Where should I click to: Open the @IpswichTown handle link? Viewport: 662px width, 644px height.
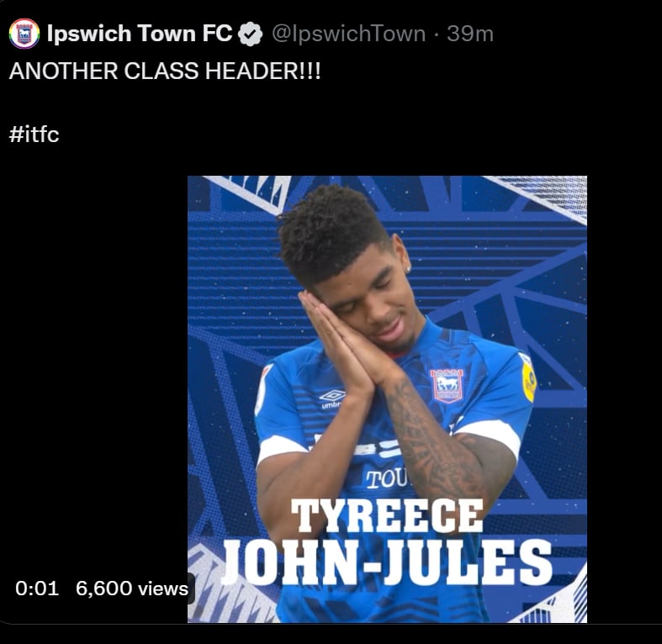pos(348,34)
